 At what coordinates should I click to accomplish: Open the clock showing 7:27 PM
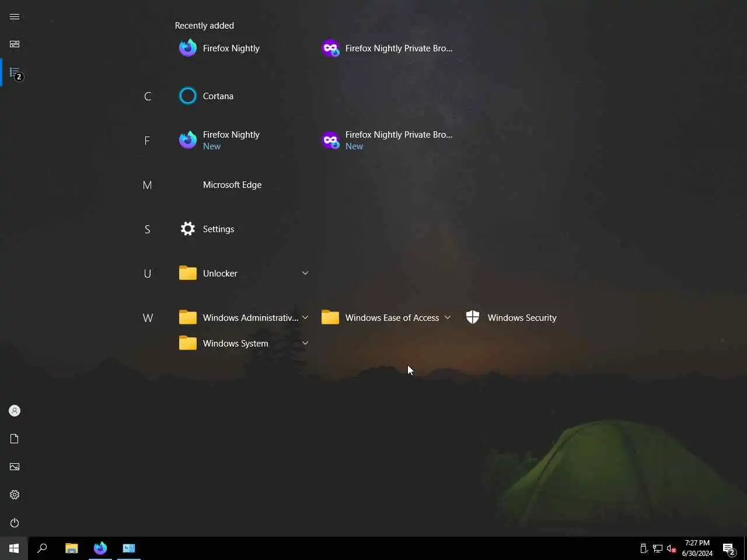(x=697, y=548)
